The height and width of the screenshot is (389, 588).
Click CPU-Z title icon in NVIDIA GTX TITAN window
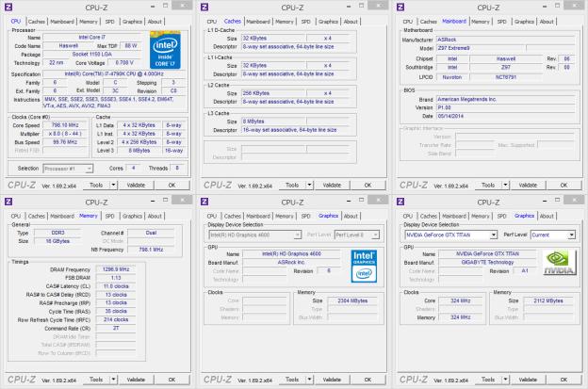(x=400, y=202)
